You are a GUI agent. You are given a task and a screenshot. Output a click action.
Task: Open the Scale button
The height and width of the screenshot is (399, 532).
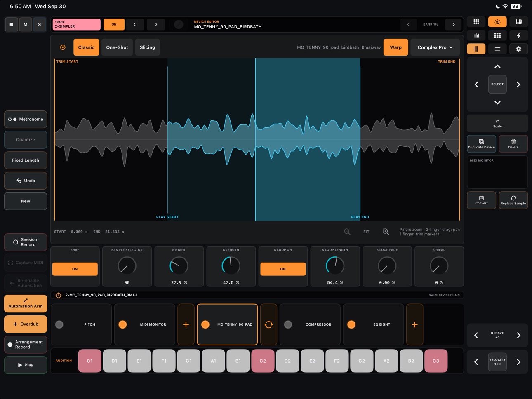pyautogui.click(x=497, y=124)
